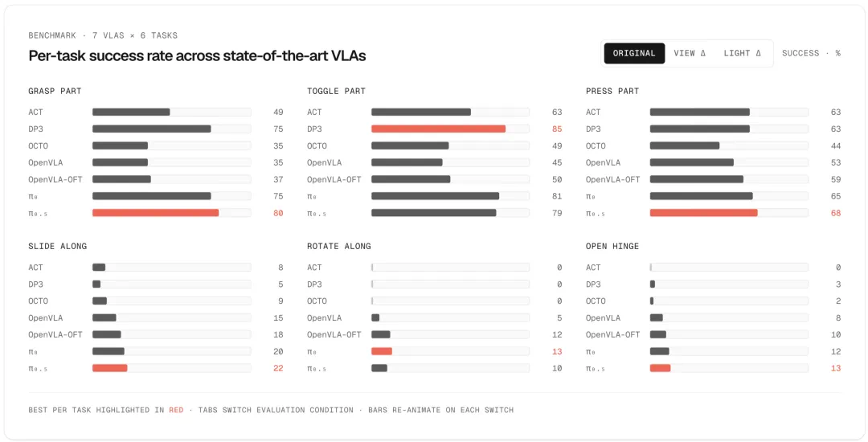The width and height of the screenshot is (868, 442).
Task: Click the red π0.5 bar in Press Part
Action: pyautogui.click(x=703, y=213)
